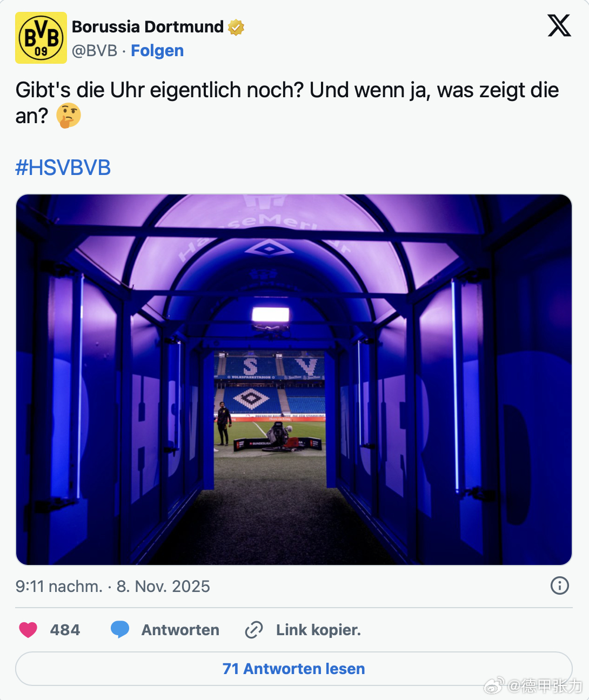Like the tweet with heart icon
The width and height of the screenshot is (589, 700).
click(28, 630)
